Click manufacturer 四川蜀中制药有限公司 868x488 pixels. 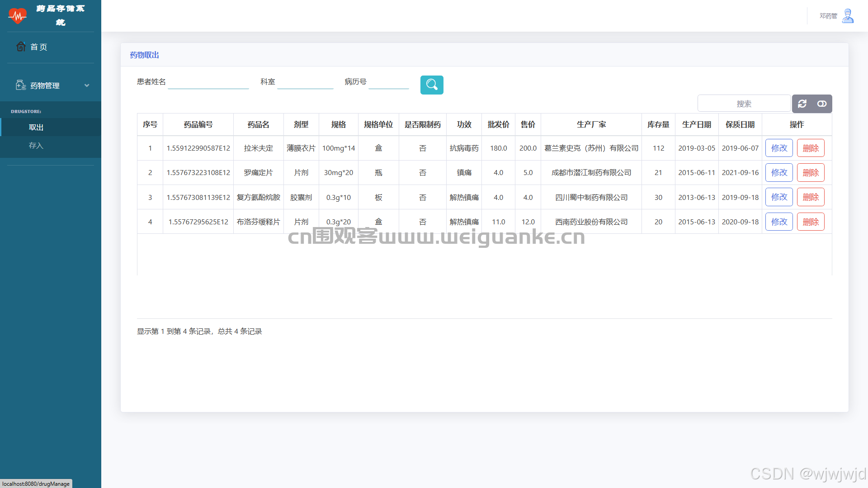coord(591,197)
